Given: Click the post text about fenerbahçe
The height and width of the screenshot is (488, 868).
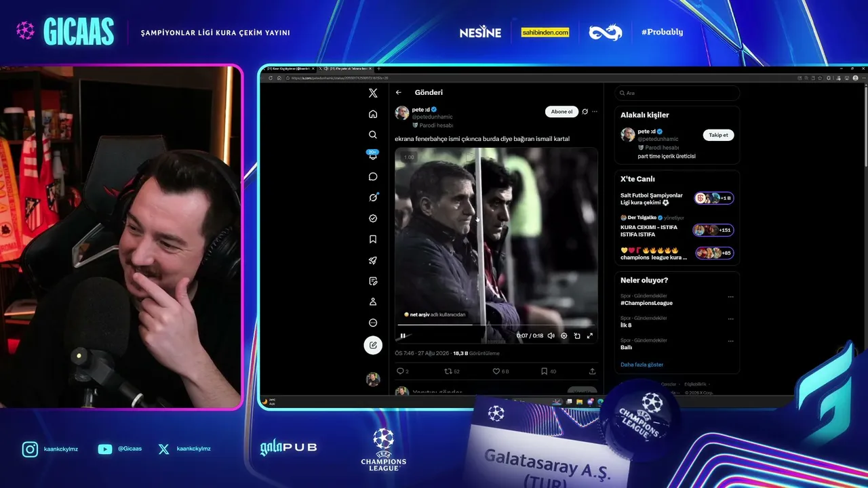Looking at the screenshot, I should [482, 139].
